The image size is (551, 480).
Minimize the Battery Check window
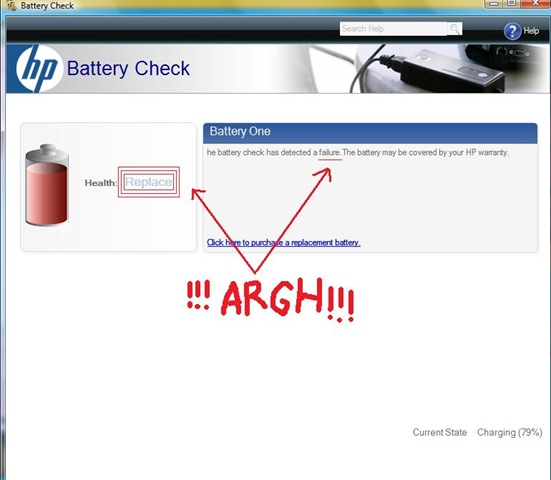pyautogui.click(x=494, y=3)
